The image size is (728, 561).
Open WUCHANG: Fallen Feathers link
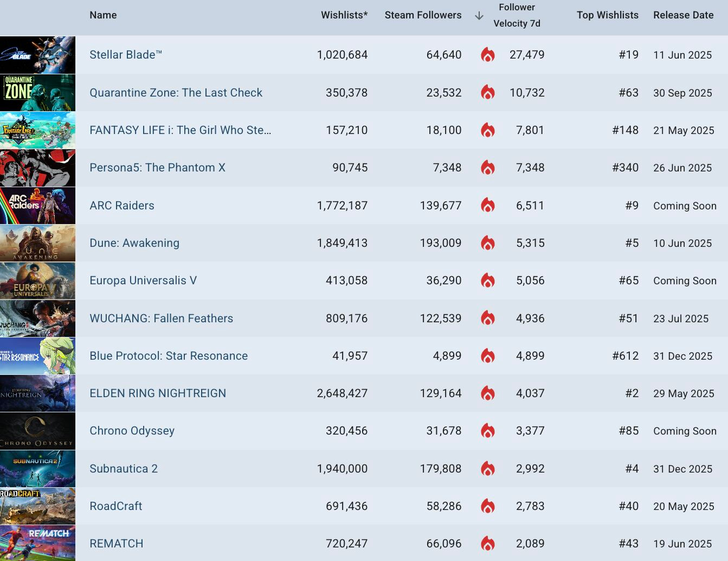(x=162, y=318)
